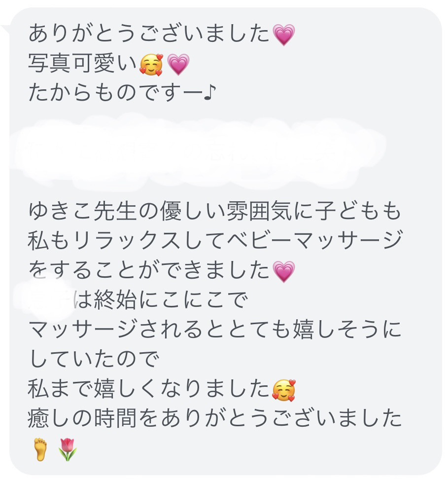Viewport: 448px width, 483px height.
Task: Click the 終始にこにこで text
Action: coord(171,300)
